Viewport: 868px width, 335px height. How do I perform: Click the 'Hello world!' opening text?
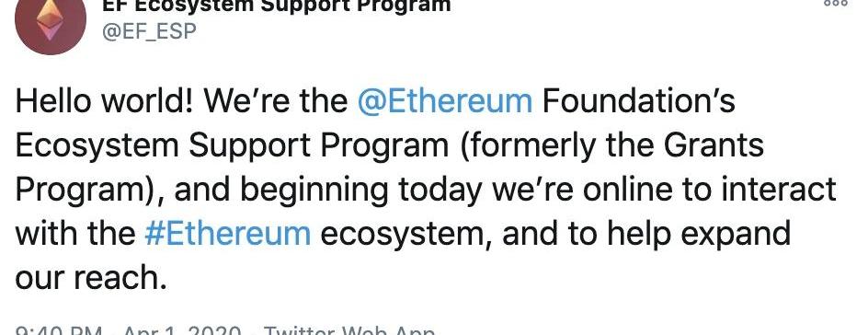point(104,102)
